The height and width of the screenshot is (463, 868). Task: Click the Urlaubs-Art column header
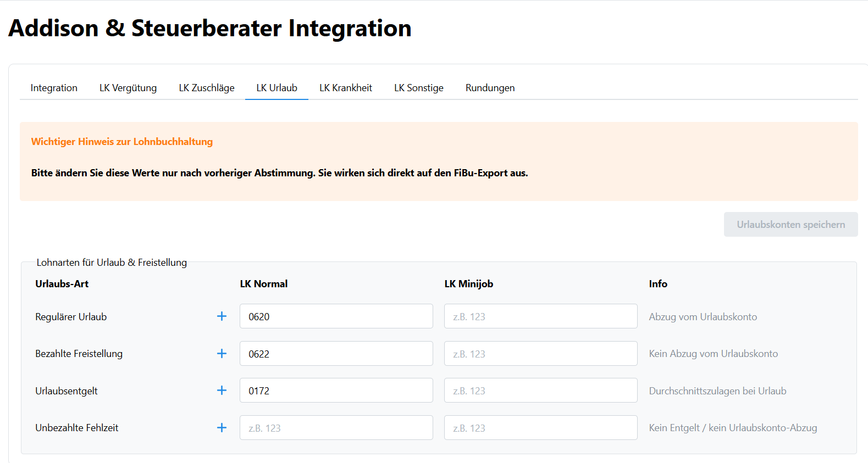coord(62,284)
